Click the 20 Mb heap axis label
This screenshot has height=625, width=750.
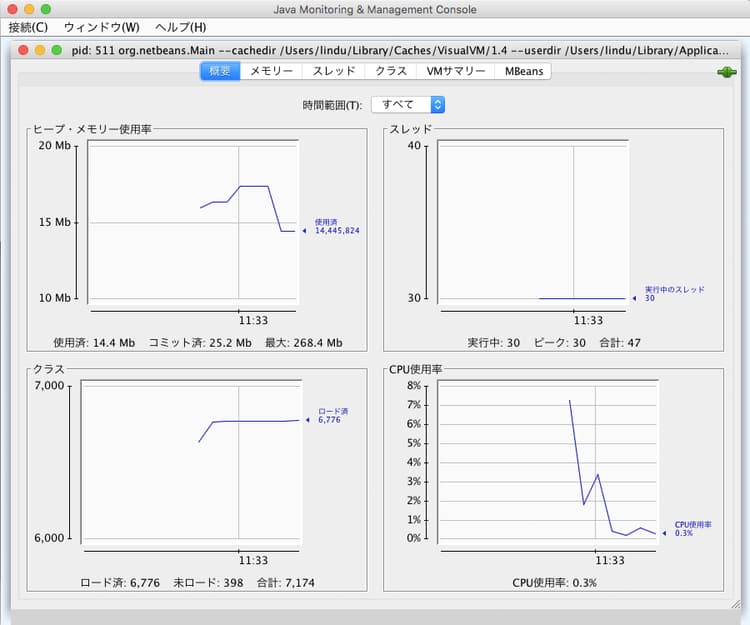[54, 145]
